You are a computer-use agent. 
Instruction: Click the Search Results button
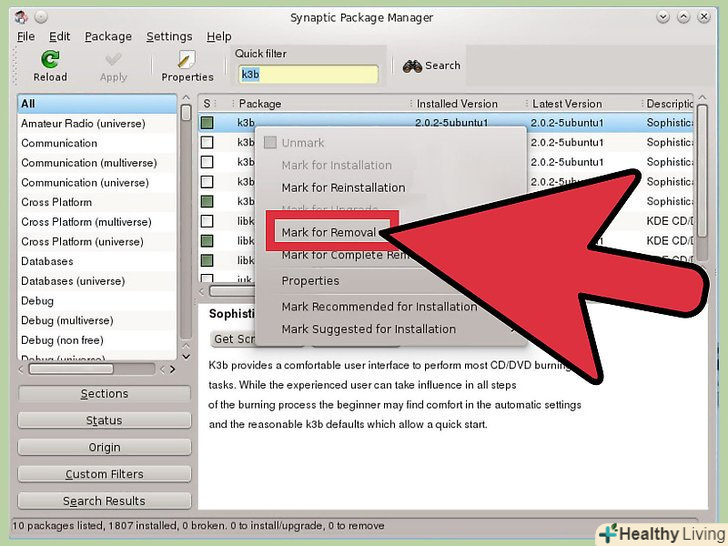pyautogui.click(x=104, y=501)
